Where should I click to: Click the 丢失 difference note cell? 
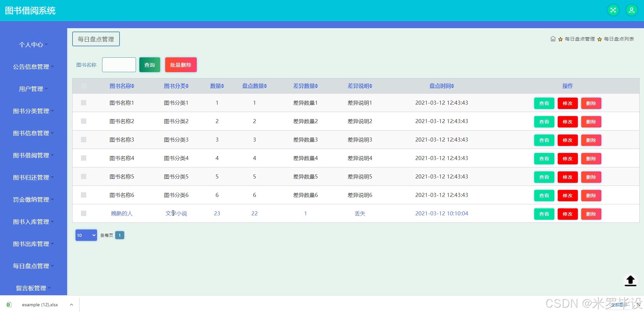point(360,213)
